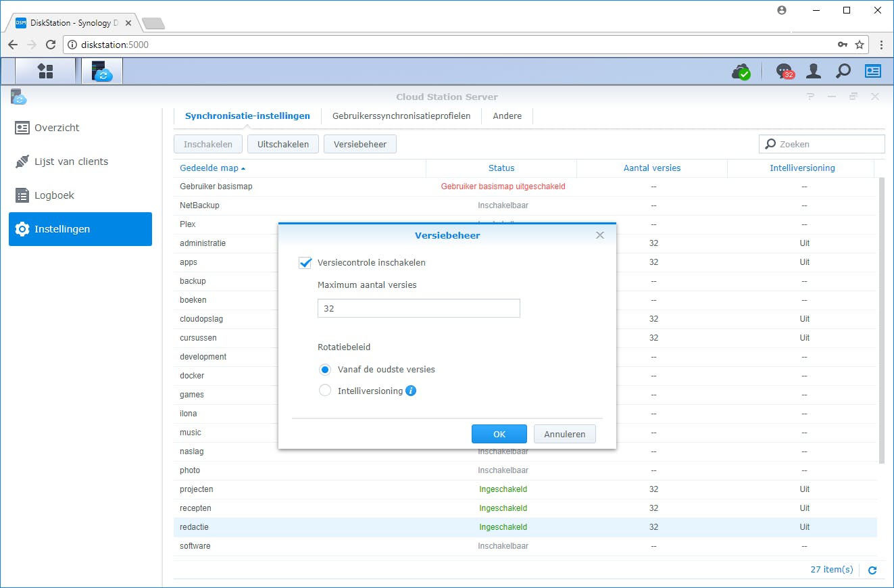Viewport: 894px width, 588px height.
Task: Open the Chrome three-dot menu
Action: click(x=880, y=45)
